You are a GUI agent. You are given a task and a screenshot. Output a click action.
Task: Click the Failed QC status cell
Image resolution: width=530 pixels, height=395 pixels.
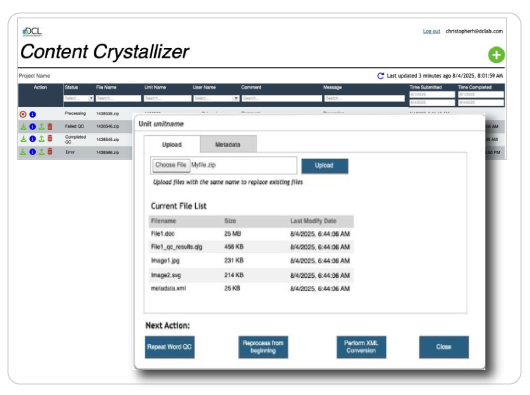(x=74, y=126)
